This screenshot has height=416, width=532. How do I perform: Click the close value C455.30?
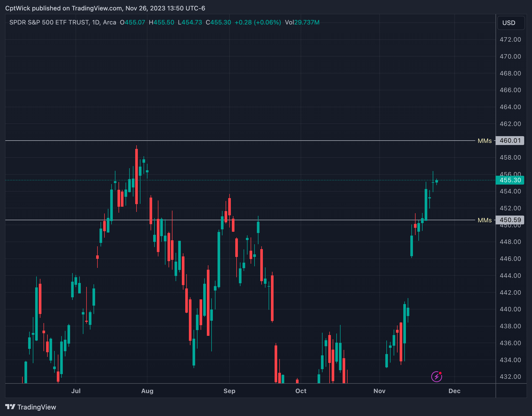pos(218,22)
